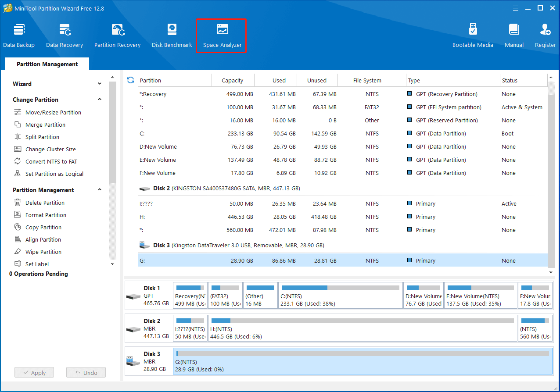Sort by Type column header
Screen dimensions: 560x392
[x=453, y=80]
